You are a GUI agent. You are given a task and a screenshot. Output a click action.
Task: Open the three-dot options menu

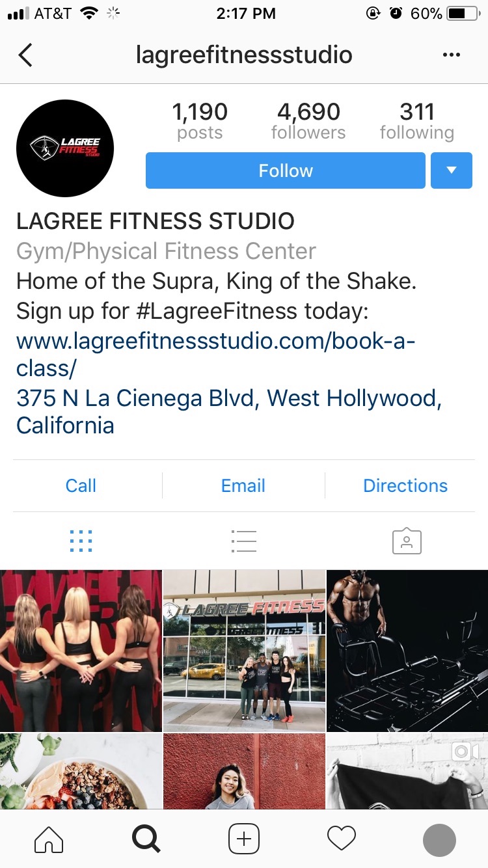click(451, 55)
